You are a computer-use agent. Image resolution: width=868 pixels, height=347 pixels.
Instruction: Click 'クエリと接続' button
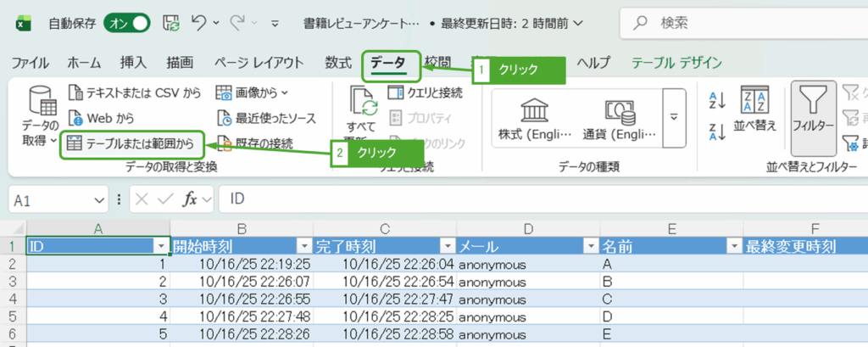point(425,92)
